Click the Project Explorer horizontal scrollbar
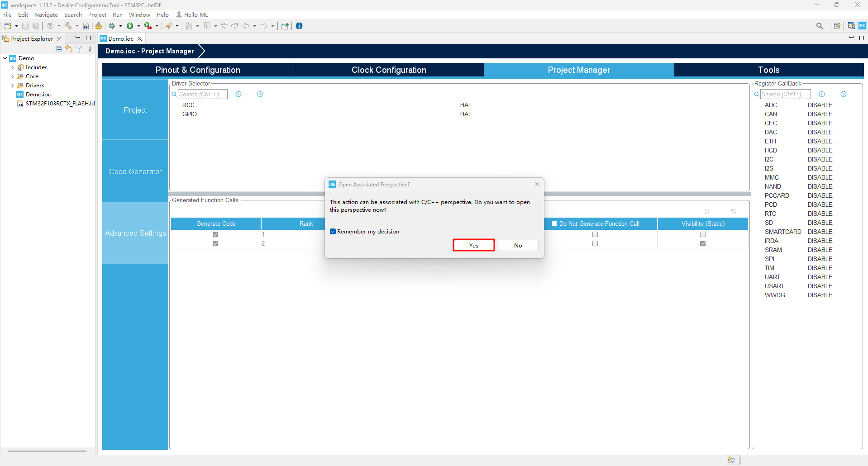The image size is (868, 466). (47, 451)
